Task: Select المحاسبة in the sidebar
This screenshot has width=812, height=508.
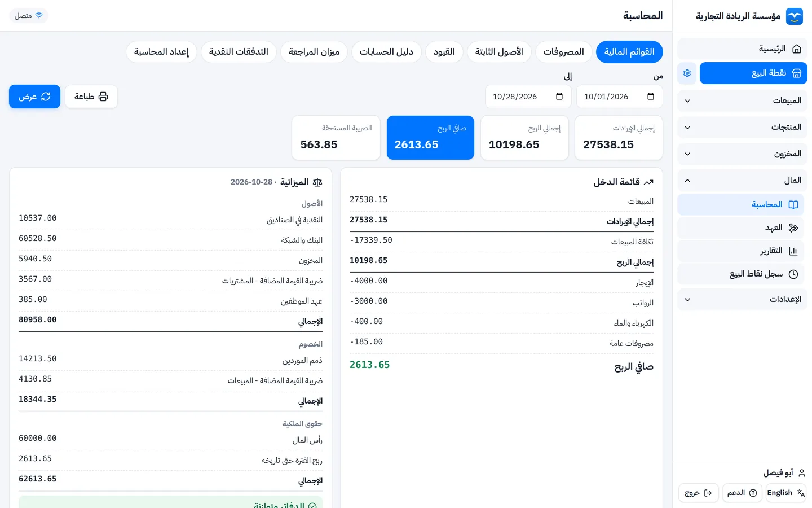Action: [x=740, y=205]
